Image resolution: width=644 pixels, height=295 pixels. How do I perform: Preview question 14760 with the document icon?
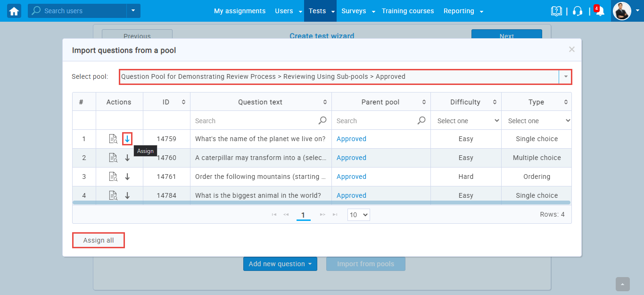coord(113,158)
